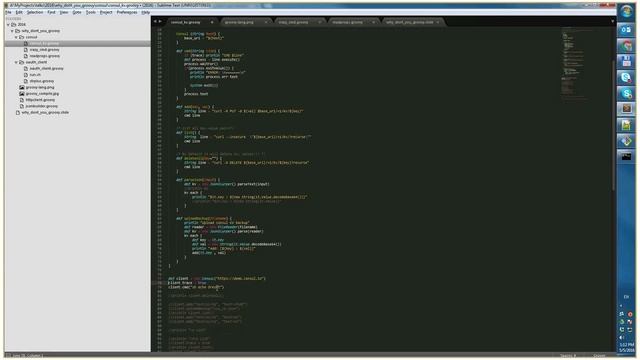
Task: Click the groovy-lang.png image file icon
Action: click(x=22, y=87)
